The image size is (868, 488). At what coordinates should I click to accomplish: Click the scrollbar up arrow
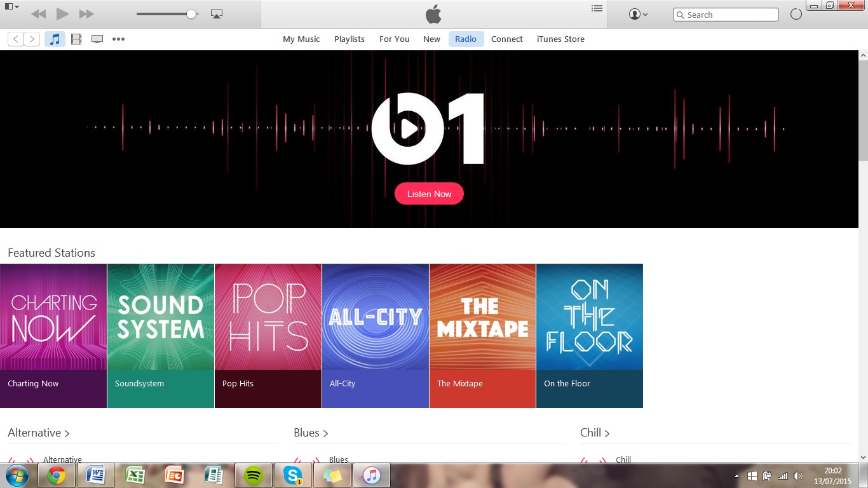(863, 56)
